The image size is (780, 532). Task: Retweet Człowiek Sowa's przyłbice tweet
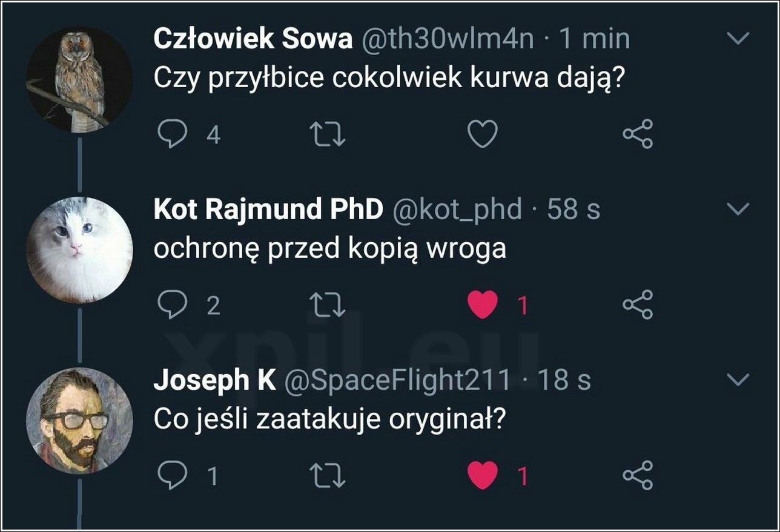(327, 134)
